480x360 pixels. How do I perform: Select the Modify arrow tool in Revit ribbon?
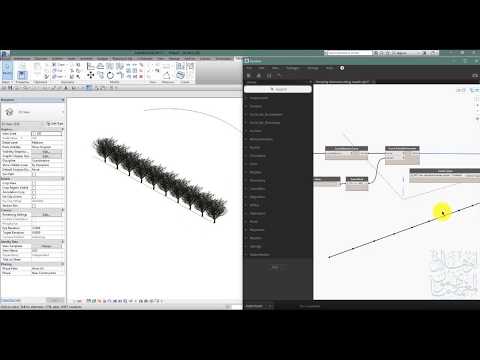(x=7, y=70)
